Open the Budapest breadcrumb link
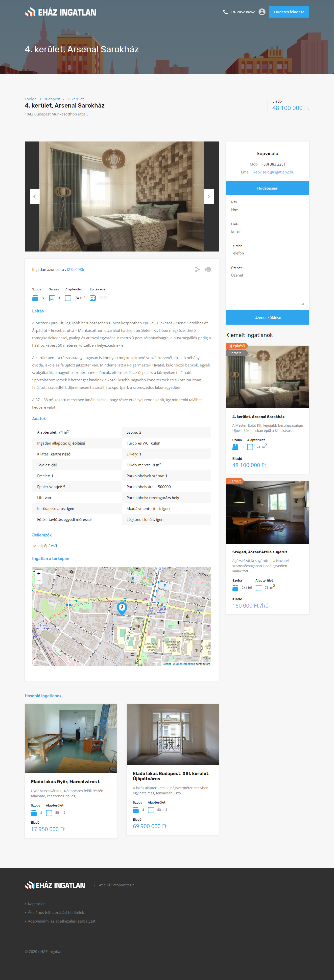The height and width of the screenshot is (980, 334). coord(52,99)
